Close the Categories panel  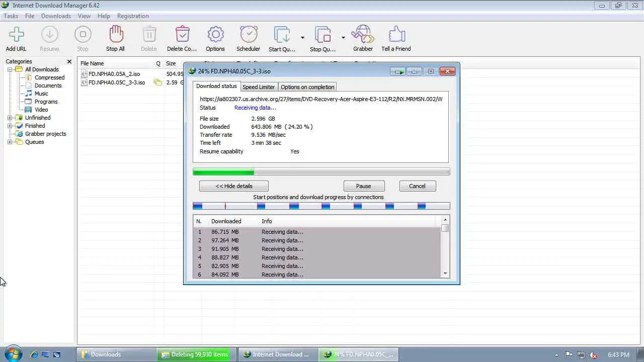tap(69, 61)
